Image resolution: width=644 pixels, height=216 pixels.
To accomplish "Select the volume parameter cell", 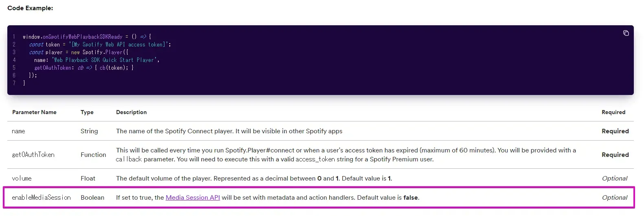I will click(x=22, y=179).
